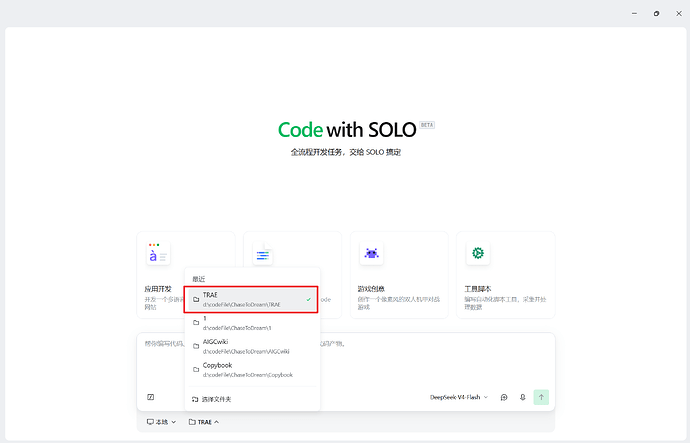The width and height of the screenshot is (690, 443).
Task: Open the 工具脚本 tool script card
Action: [x=506, y=275]
